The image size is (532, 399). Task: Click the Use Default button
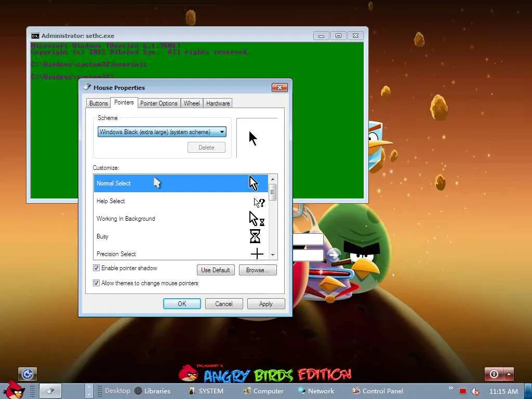click(x=216, y=270)
